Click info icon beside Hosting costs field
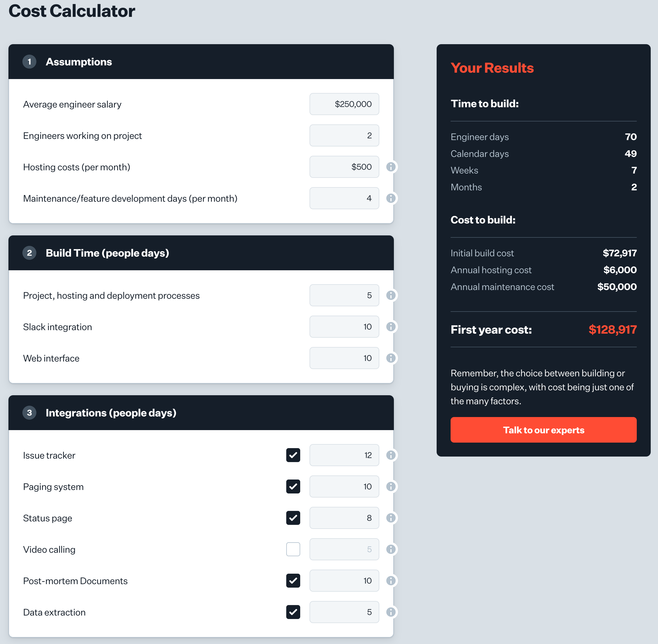Viewport: 658px width, 644px height. click(391, 167)
